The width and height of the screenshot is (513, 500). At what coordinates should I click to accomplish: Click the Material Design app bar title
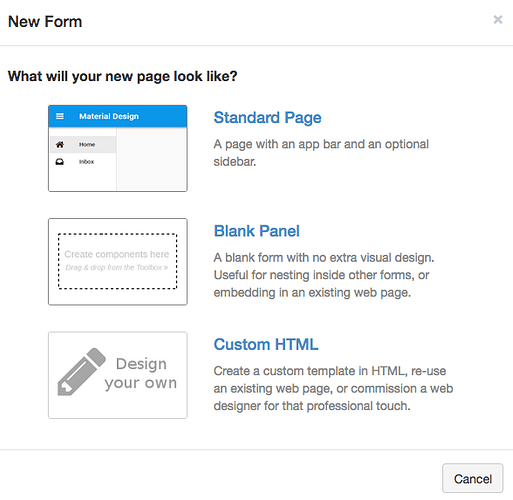(x=109, y=116)
